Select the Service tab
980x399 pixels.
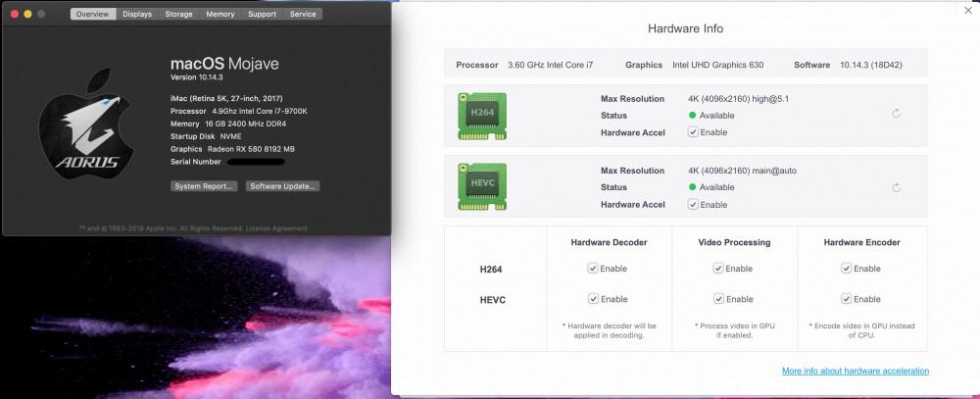[x=303, y=14]
